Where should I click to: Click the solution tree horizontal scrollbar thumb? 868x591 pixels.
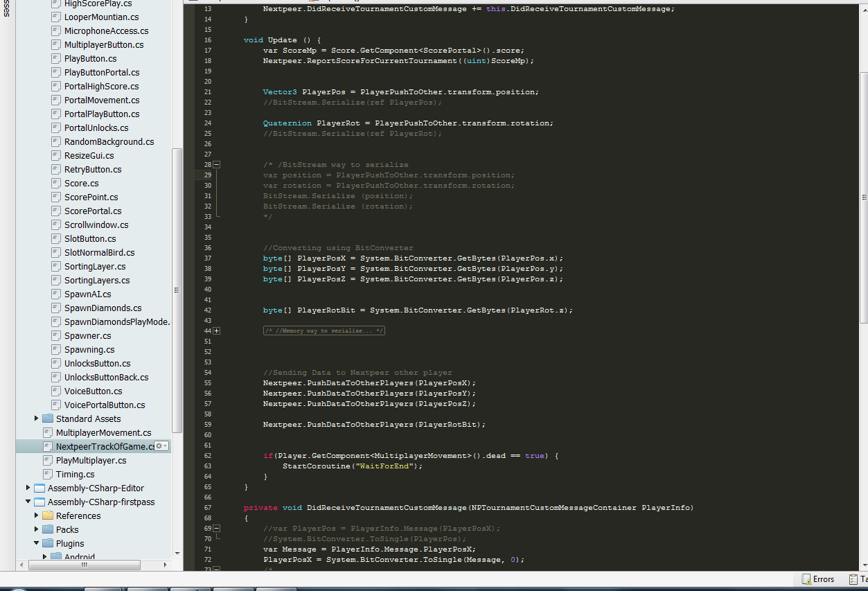(85, 565)
